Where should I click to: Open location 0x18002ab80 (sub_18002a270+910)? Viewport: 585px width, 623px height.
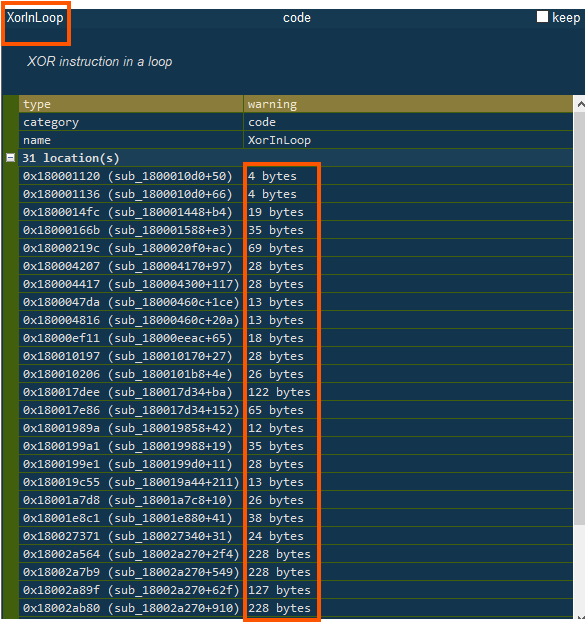click(131, 608)
